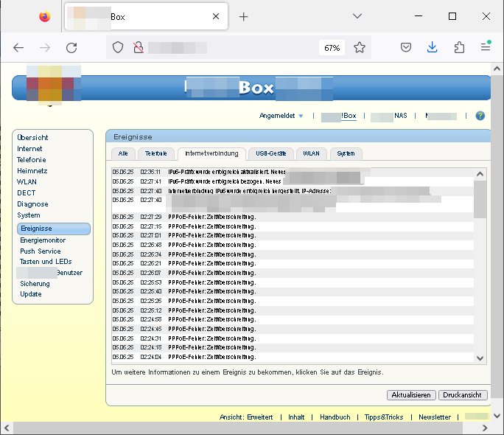Reset the 67% zoom level indicator
This screenshot has width=504, height=435.
pos(331,47)
